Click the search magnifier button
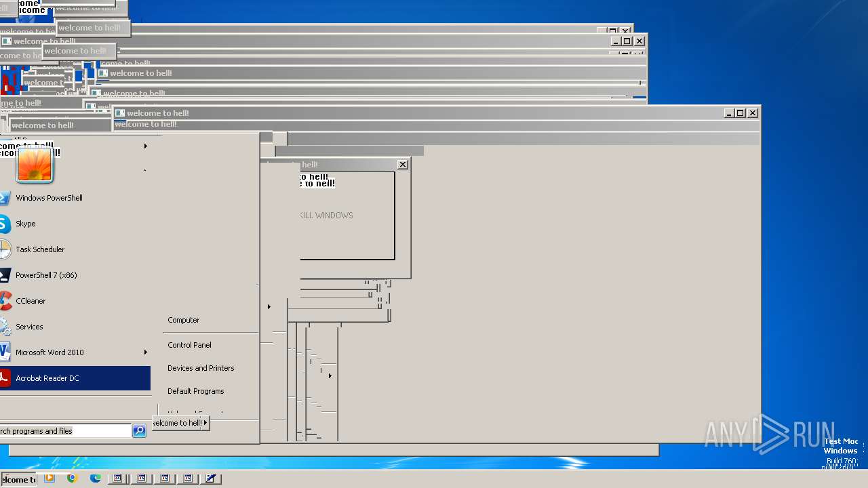This screenshot has width=868, height=488. [x=139, y=431]
